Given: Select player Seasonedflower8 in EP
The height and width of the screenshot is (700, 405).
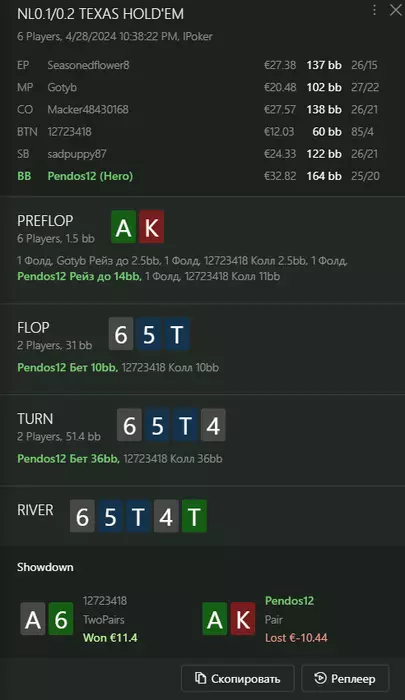Looking at the screenshot, I should tap(88, 65).
